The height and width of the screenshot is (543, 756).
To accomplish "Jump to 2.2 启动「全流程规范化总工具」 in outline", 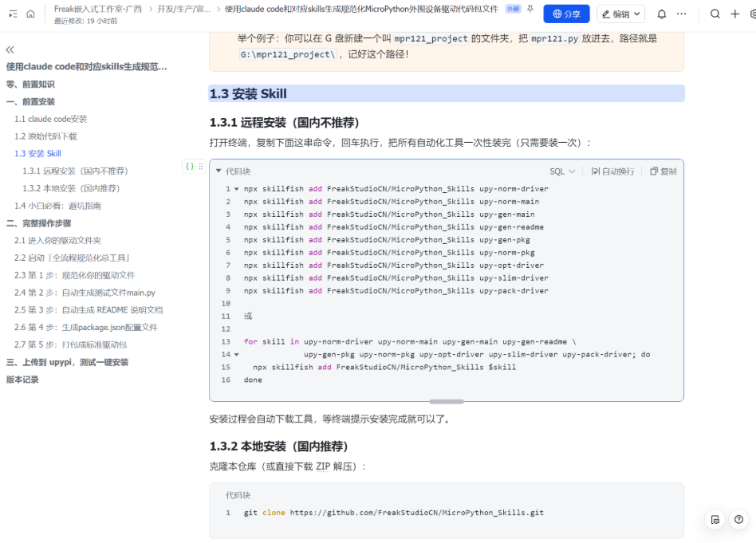I will tap(72, 258).
